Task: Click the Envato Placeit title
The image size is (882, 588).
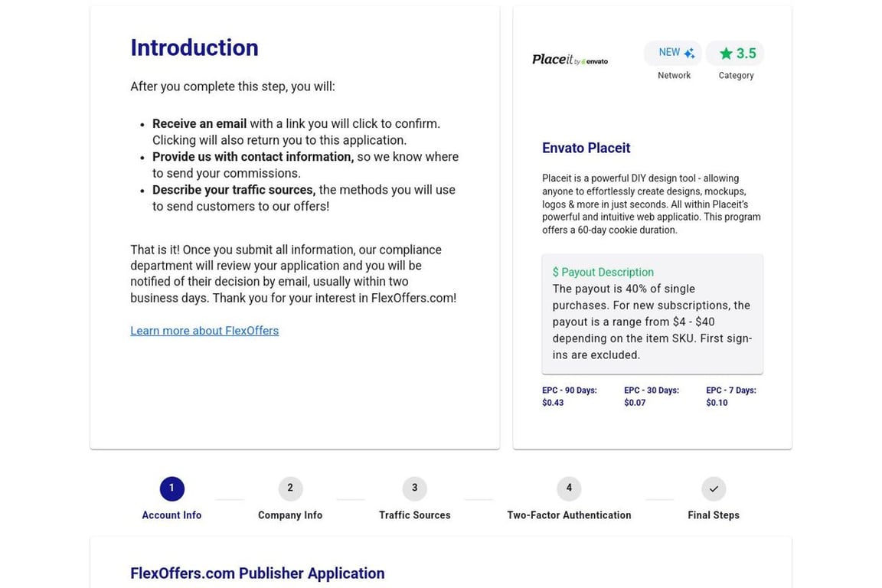Action: click(x=586, y=148)
